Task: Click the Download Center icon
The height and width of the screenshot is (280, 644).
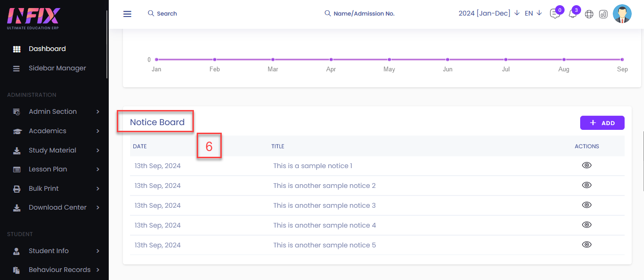Action: coord(17,208)
